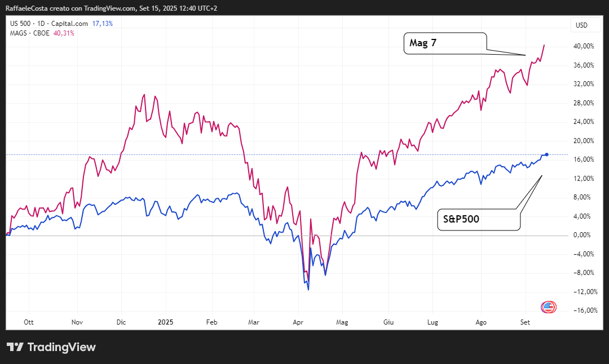Click the blue last-price dot
The height and width of the screenshot is (364, 609).
coord(546,154)
